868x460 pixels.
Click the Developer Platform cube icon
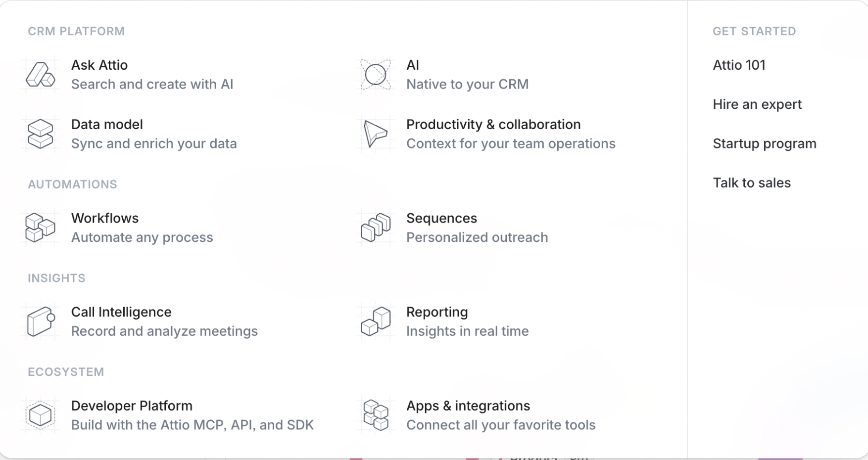pyautogui.click(x=40, y=415)
